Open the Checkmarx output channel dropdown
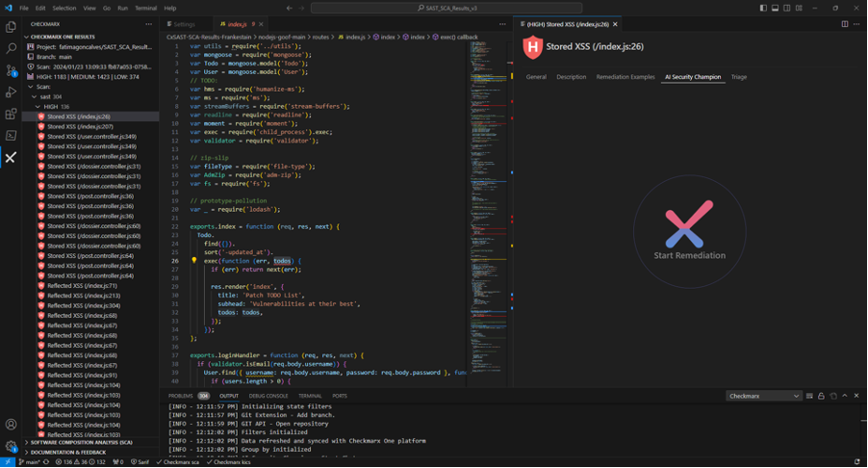 pyautogui.click(x=763, y=396)
